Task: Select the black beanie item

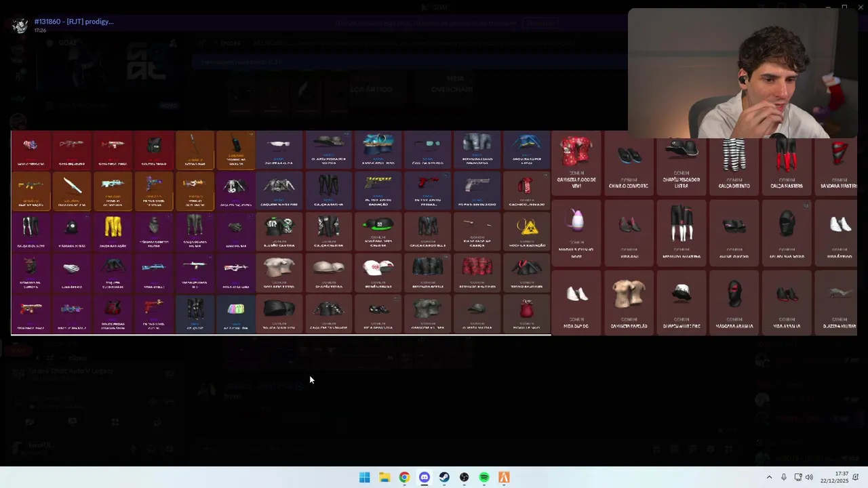Action: coord(279,314)
